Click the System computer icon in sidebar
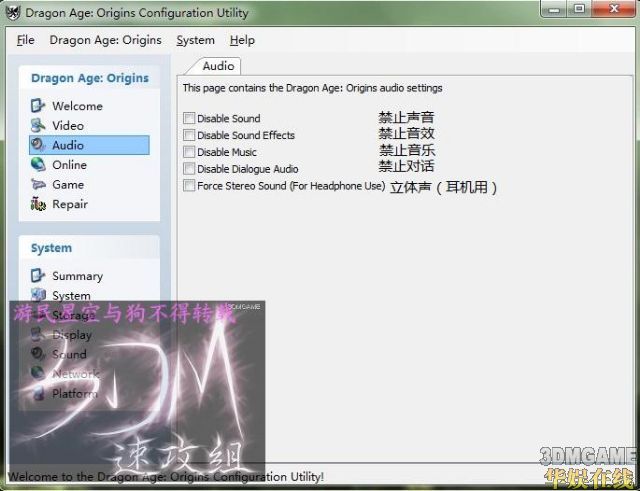The image size is (640, 491). pos(38,295)
